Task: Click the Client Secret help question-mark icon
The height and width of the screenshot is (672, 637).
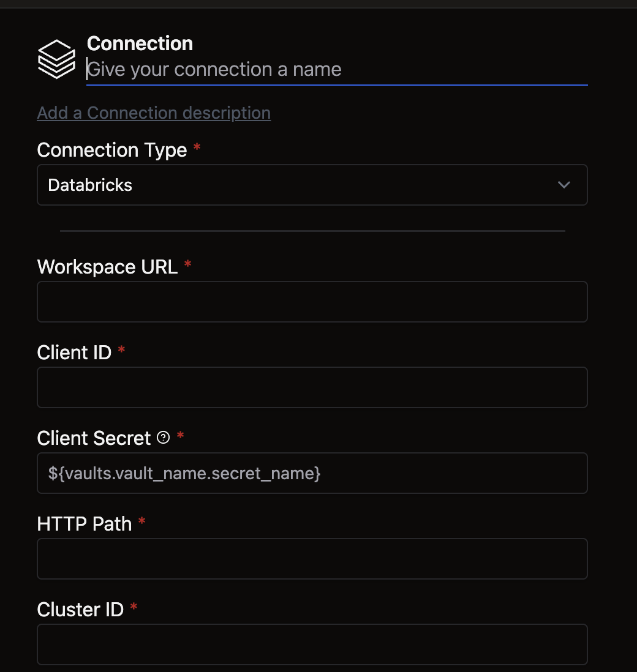Action: (164, 438)
